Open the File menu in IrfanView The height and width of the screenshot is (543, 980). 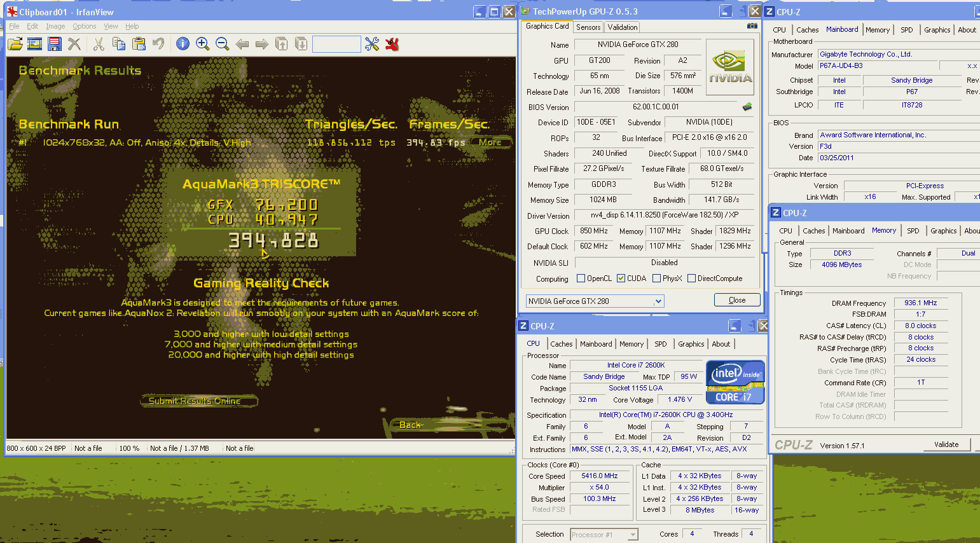[14, 26]
